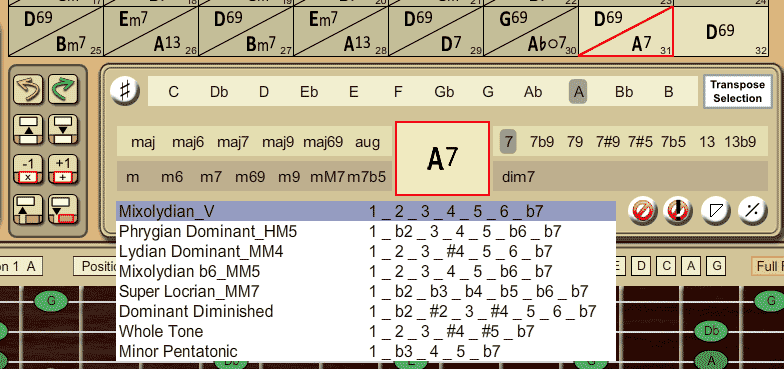Choose the mM7 chord type
784x369 pixels.
[x=328, y=176]
